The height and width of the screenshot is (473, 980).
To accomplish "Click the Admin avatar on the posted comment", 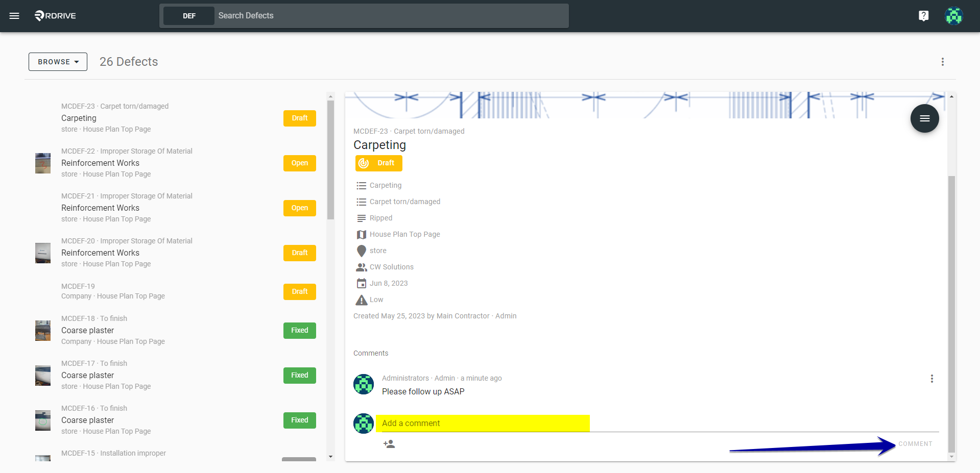I will point(364,384).
